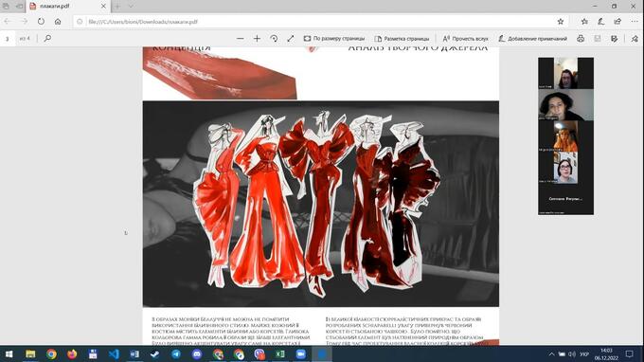
Task: Open the PDF search magnifier
Action: coord(47,39)
